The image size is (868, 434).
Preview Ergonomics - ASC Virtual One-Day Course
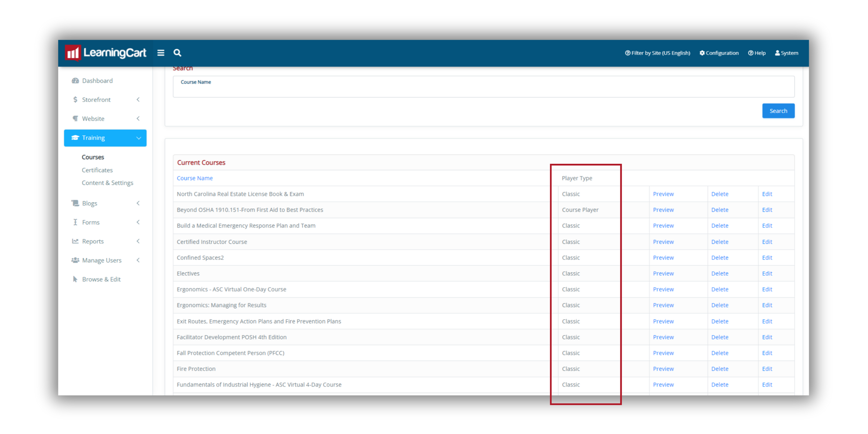(x=663, y=290)
